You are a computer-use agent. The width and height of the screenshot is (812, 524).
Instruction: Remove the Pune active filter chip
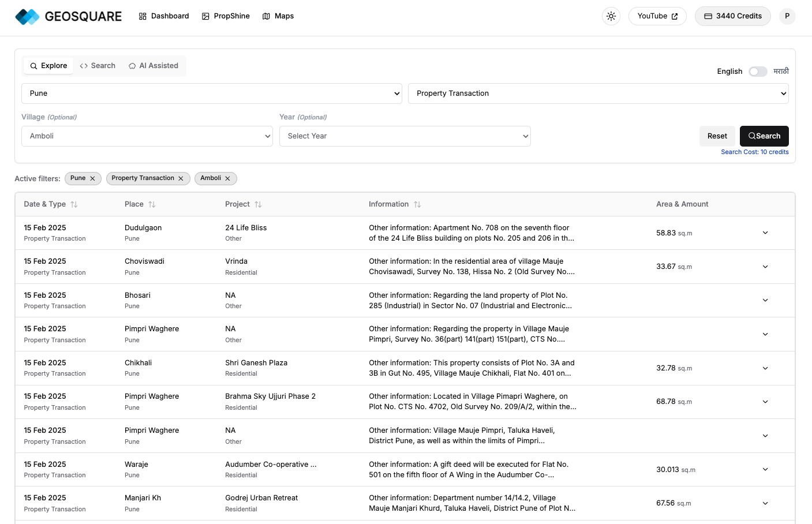tap(92, 179)
